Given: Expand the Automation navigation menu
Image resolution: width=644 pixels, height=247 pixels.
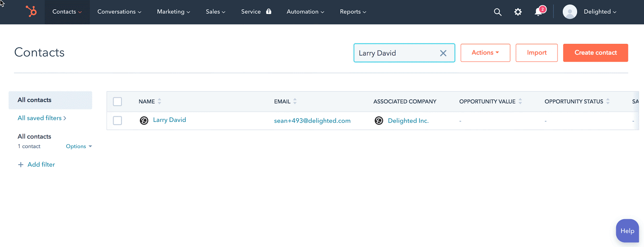Looking at the screenshot, I should 305,12.
